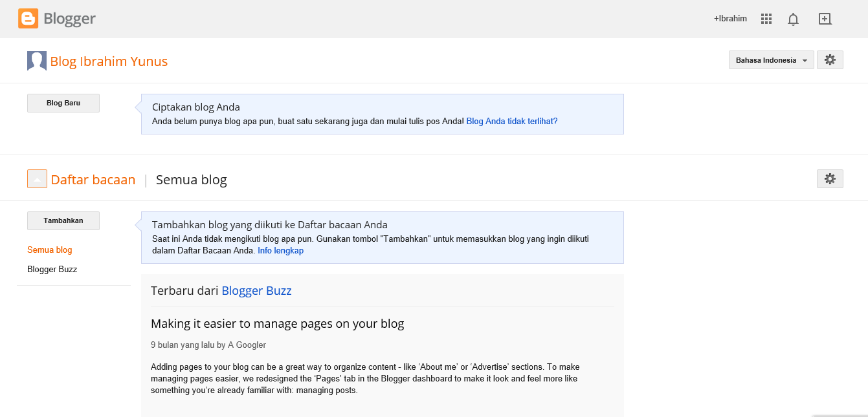Open the Google apps grid icon
Screen dimensions: 868x417
[766, 19]
